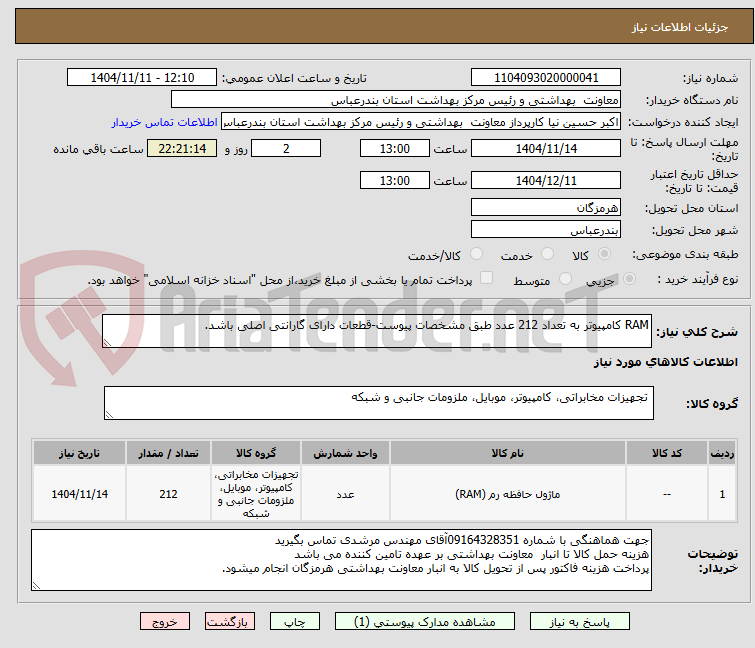This screenshot has width=755, height=648.
Task: Select the خدمت radio button
Action: (547, 254)
